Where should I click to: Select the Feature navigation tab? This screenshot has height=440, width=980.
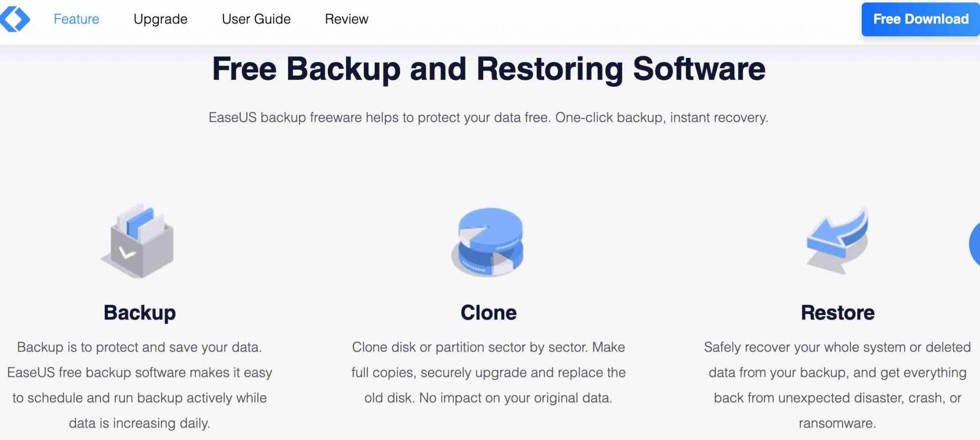(x=76, y=19)
